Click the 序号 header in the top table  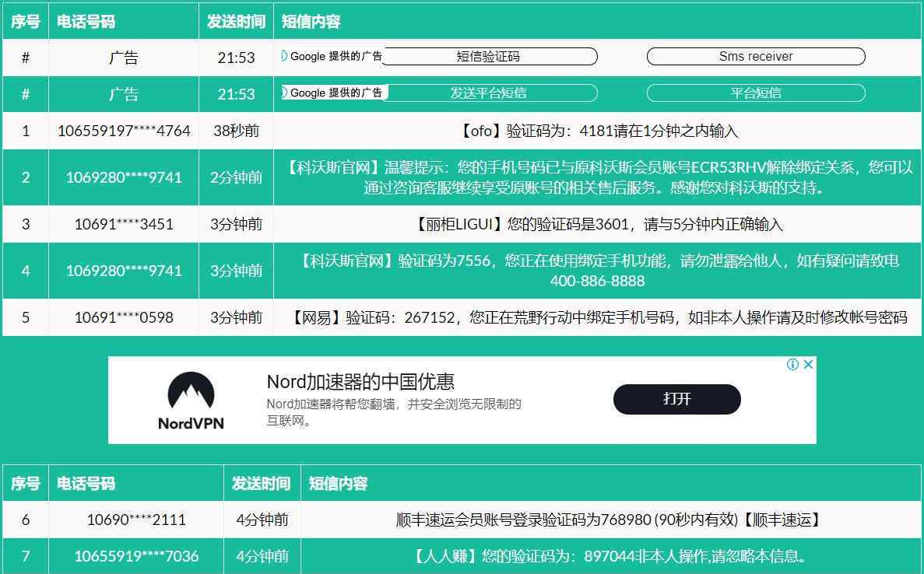[26, 22]
